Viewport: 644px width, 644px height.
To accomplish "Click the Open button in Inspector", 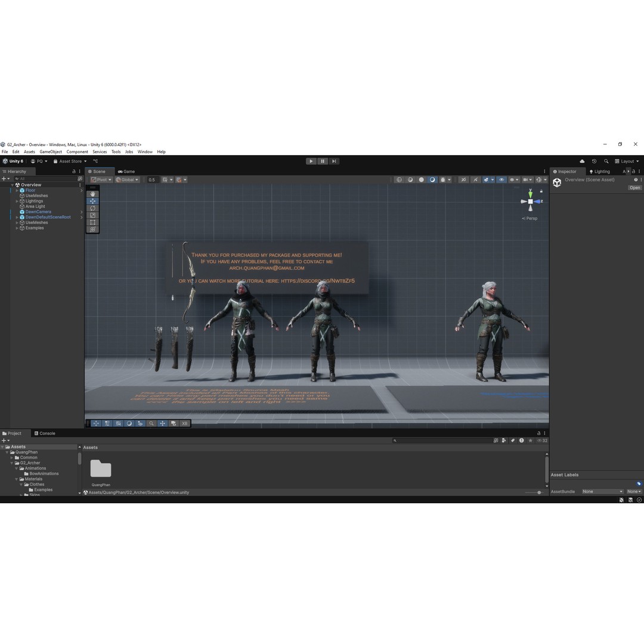I will tap(634, 188).
